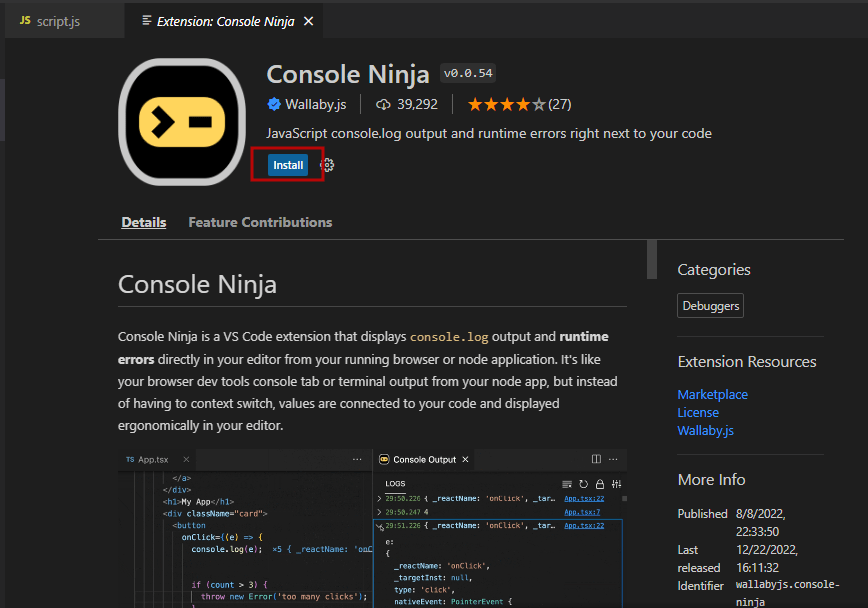868x608 pixels.
Task: Click the 39,292 install count
Action: [x=417, y=104]
